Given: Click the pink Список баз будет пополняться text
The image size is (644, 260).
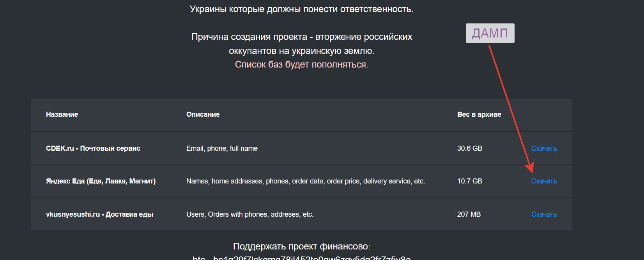Looking at the screenshot, I should tap(301, 64).
